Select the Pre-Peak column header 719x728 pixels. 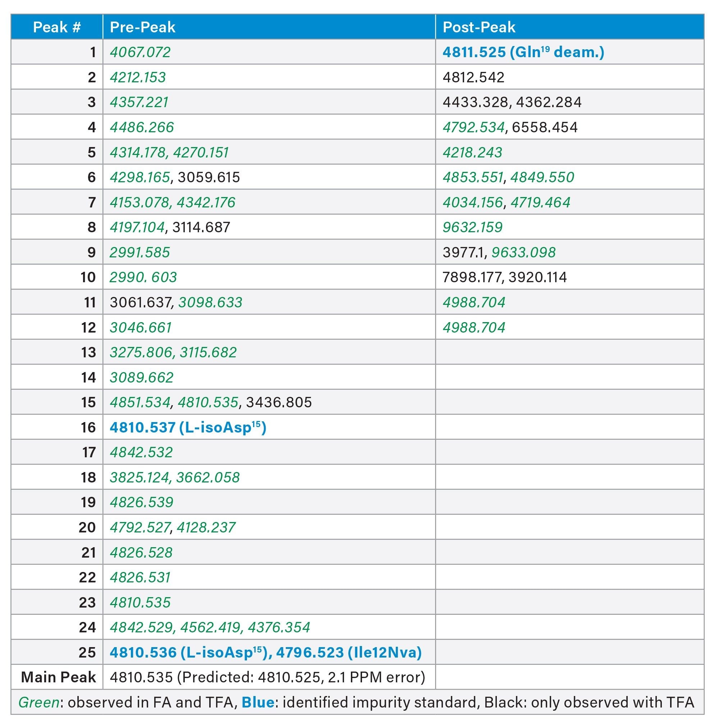point(142,27)
